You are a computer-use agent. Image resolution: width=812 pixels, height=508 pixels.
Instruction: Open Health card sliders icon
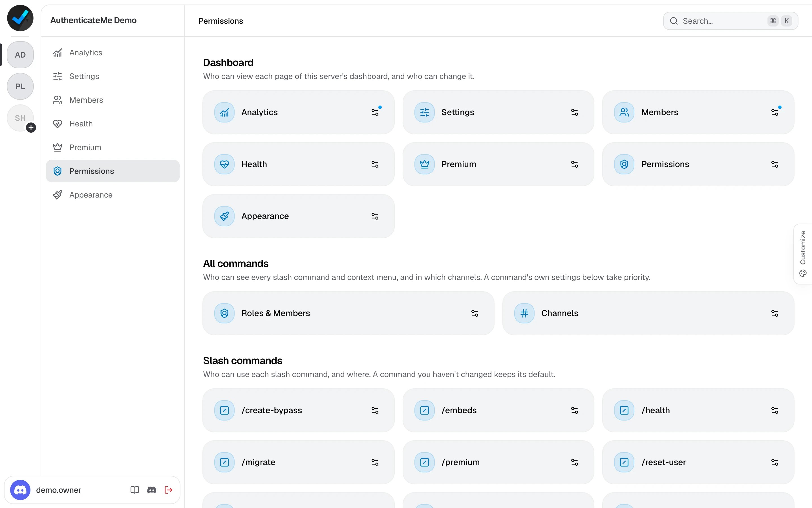point(375,164)
